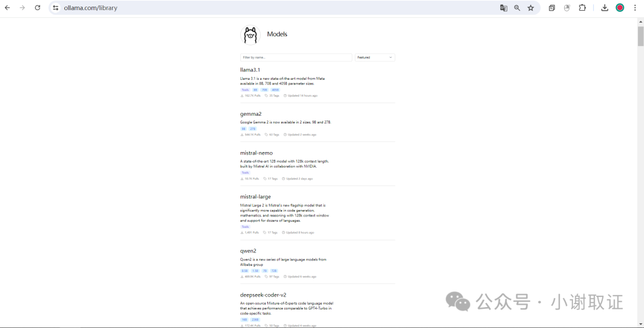Click the browser back arrow
This screenshot has height=328, width=644.
[7, 8]
